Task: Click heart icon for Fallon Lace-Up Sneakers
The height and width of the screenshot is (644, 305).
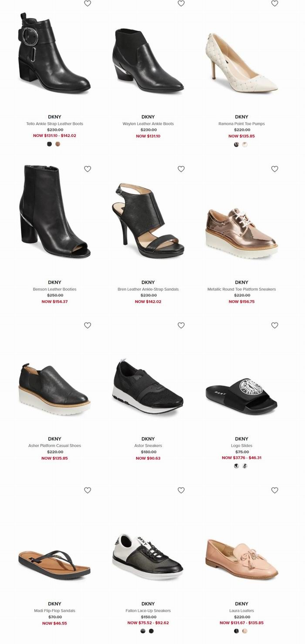Action: (181, 490)
